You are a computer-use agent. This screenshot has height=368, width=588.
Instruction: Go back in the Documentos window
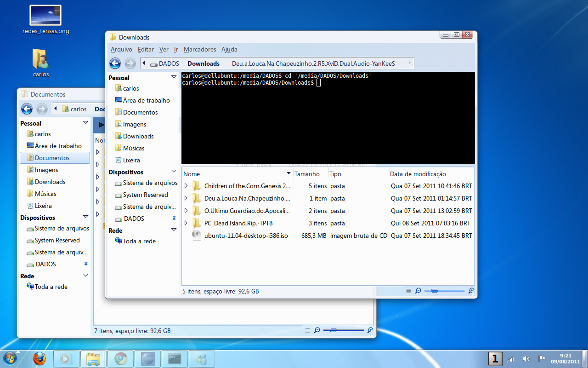27,109
